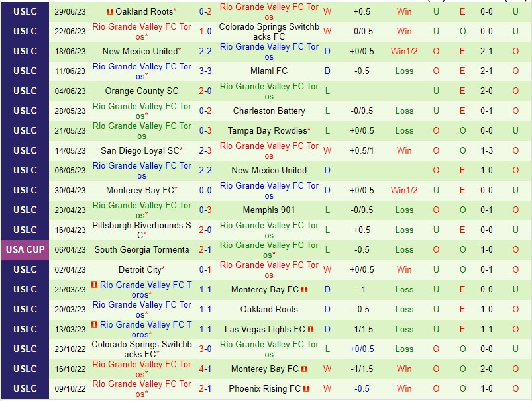Select the USLC label on the 29/06/23 row

click(x=25, y=11)
